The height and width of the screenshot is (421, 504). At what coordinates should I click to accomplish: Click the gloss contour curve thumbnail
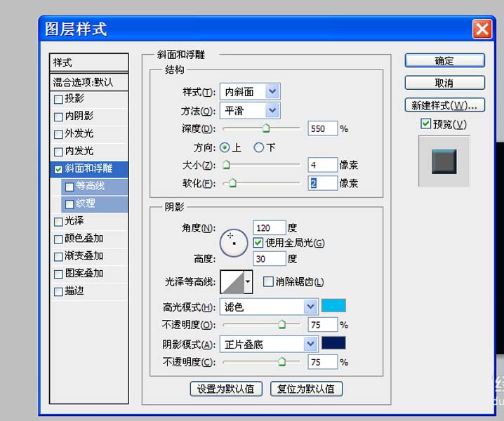click(x=232, y=282)
